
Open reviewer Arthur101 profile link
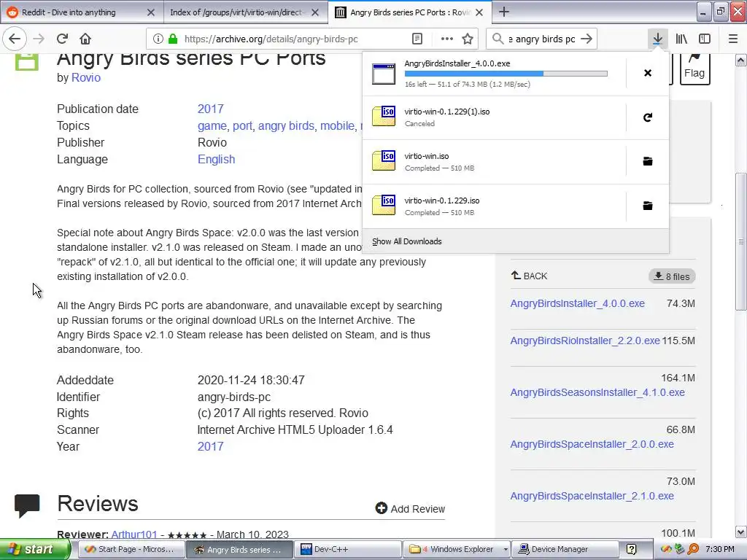(x=134, y=534)
